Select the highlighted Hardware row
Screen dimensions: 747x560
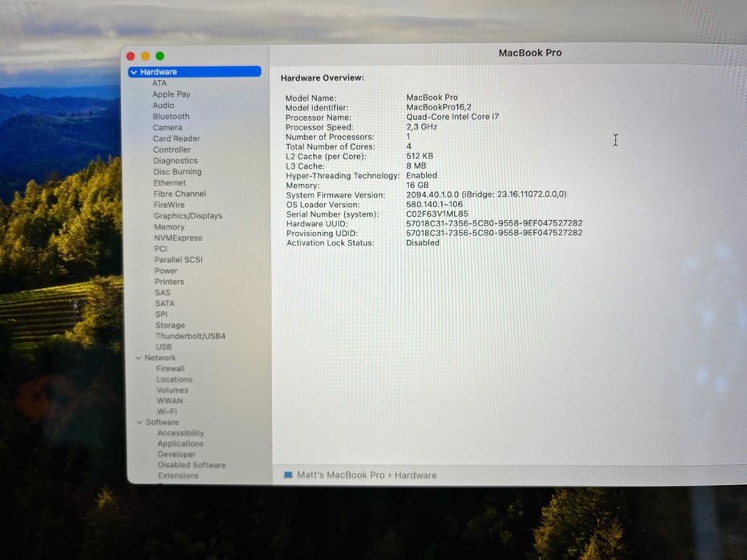195,72
